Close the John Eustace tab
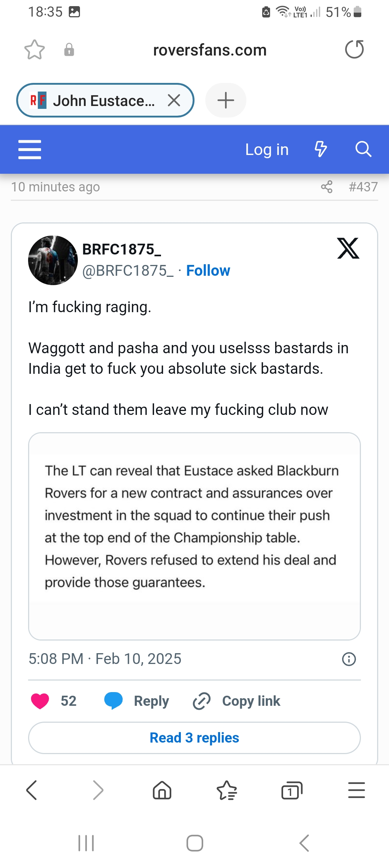This screenshot has height=868, width=389. click(x=174, y=100)
